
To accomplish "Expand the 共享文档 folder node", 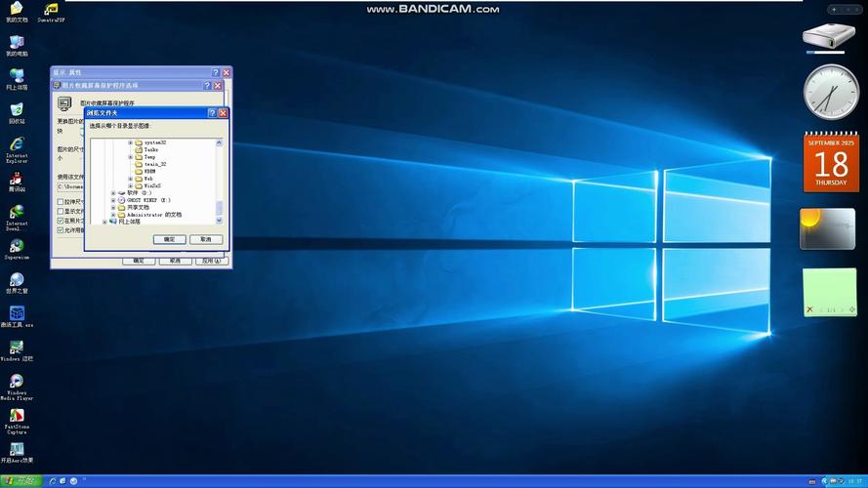I will (x=113, y=208).
